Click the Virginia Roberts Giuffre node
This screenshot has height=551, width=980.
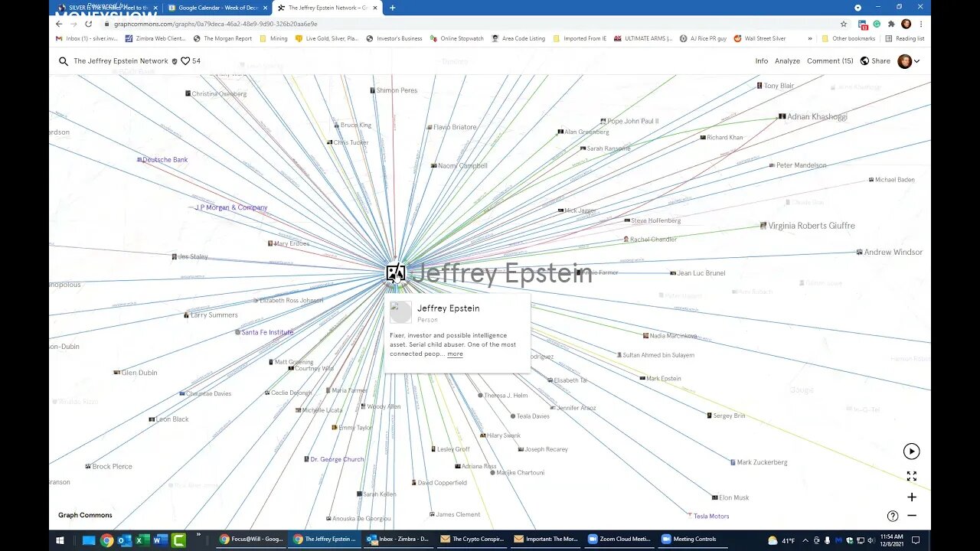coord(807,226)
